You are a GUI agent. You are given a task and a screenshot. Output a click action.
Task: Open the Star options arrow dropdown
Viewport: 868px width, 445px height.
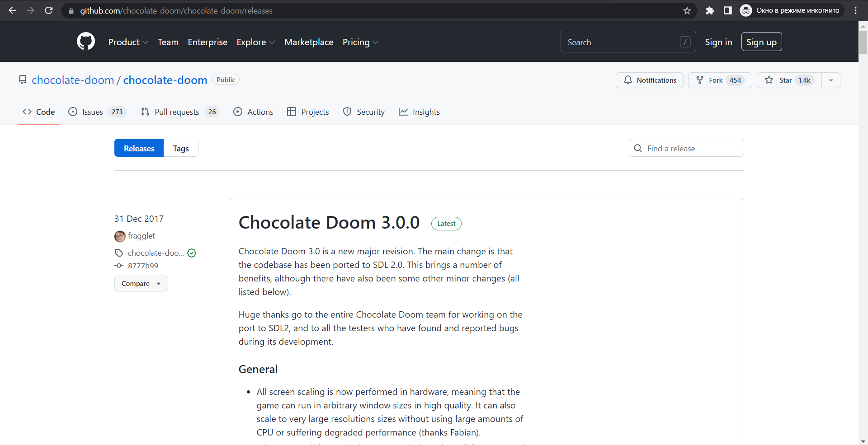tap(831, 80)
